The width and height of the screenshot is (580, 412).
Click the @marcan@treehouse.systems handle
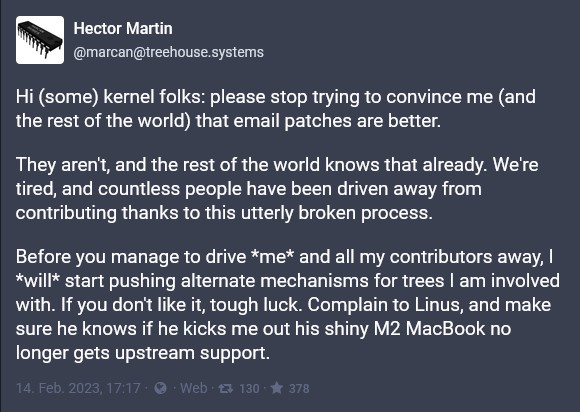tap(168, 52)
